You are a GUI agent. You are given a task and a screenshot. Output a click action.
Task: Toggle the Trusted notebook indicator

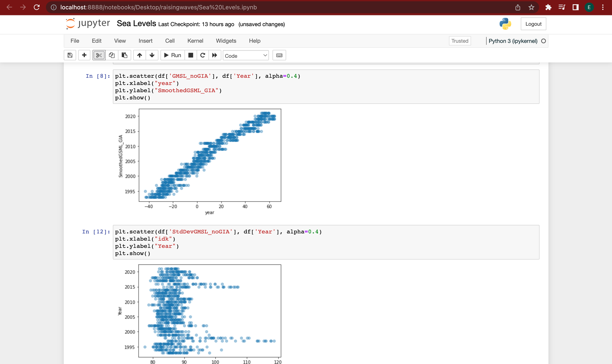tap(460, 41)
